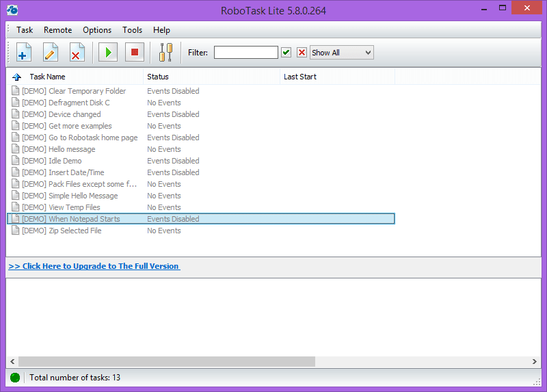The image size is (547, 392).
Task: Open the Show All dropdown
Action: point(341,53)
